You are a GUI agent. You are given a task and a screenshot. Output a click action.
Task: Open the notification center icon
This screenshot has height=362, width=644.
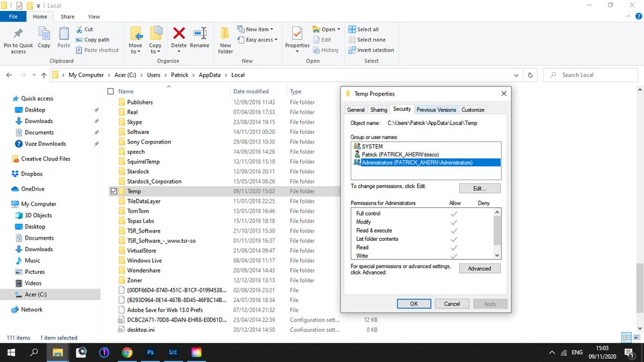click(x=629, y=352)
